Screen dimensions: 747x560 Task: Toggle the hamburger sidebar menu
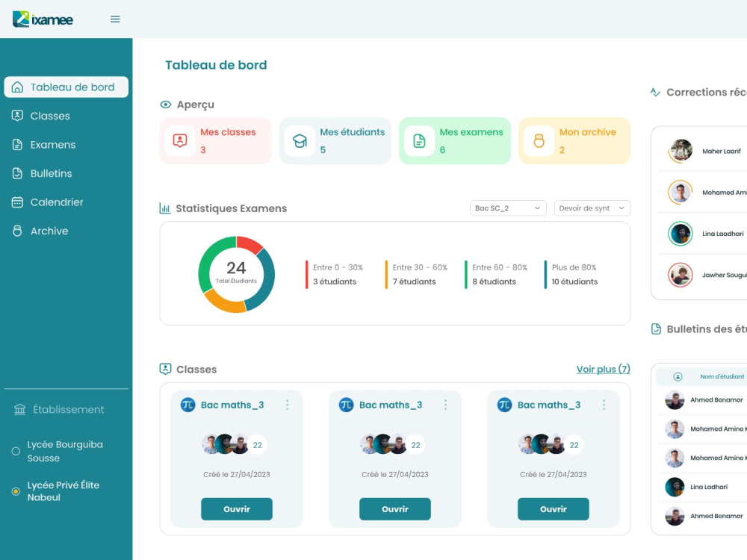(115, 19)
